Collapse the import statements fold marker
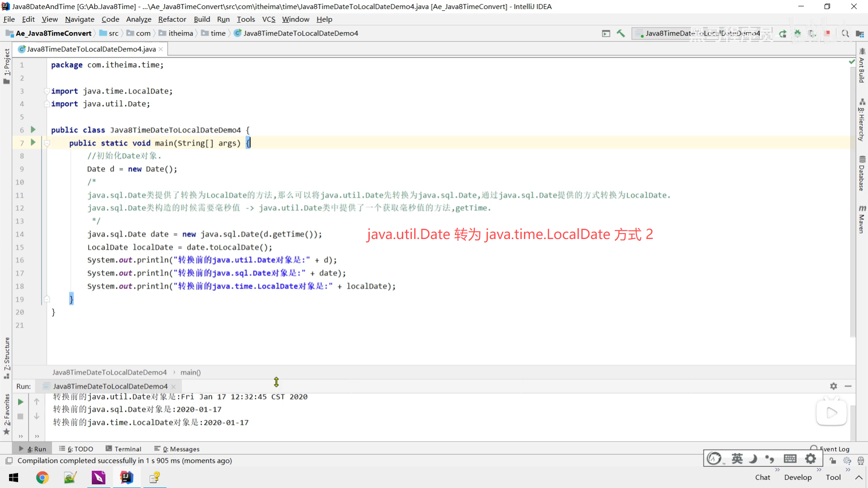 coord(47,91)
